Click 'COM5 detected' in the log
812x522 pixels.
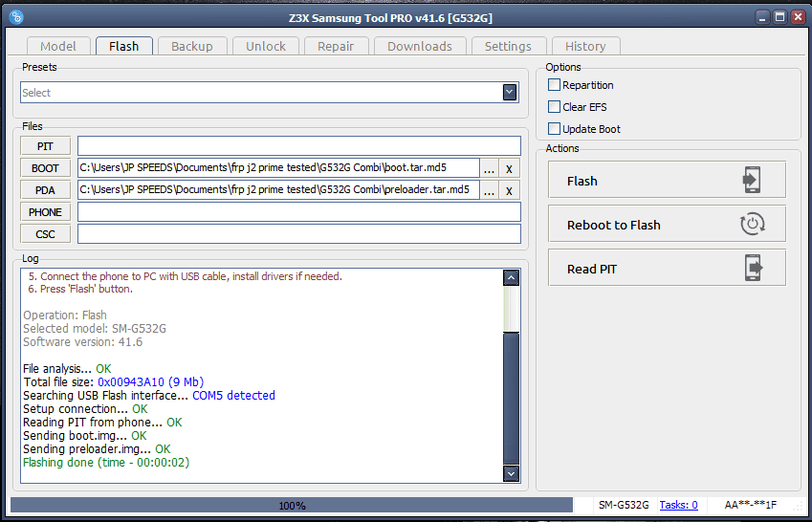pos(233,395)
